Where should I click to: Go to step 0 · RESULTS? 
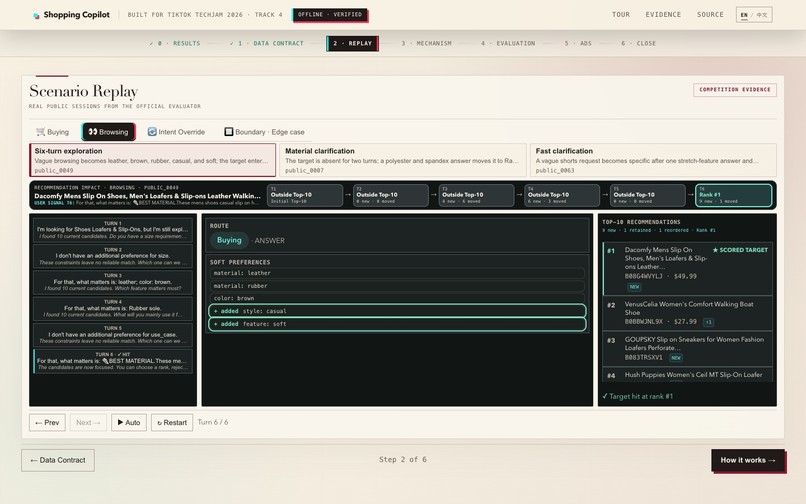(175, 44)
